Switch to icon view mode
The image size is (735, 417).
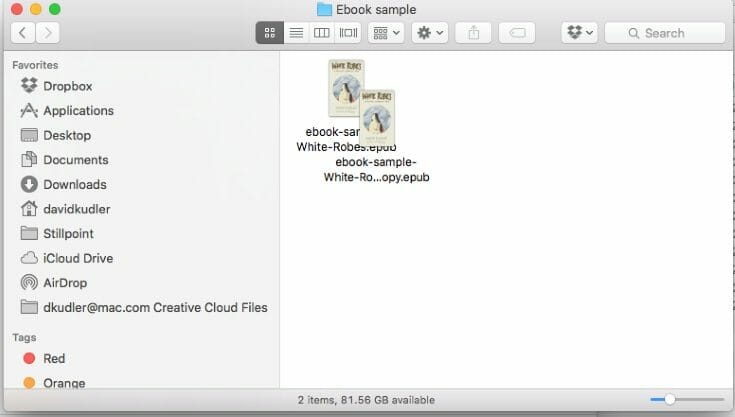[x=269, y=33]
